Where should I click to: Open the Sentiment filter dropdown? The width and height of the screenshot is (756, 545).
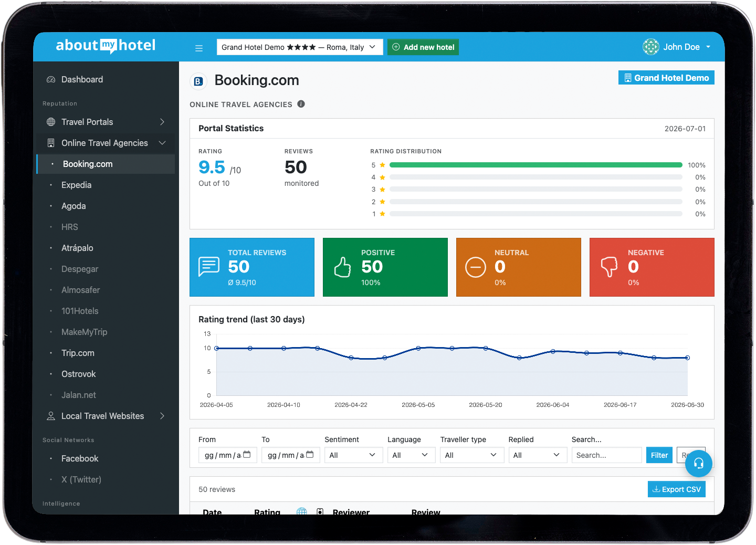(353, 455)
